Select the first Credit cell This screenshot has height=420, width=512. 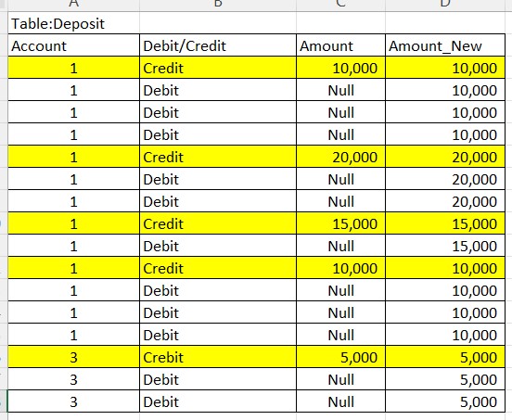click(218, 68)
